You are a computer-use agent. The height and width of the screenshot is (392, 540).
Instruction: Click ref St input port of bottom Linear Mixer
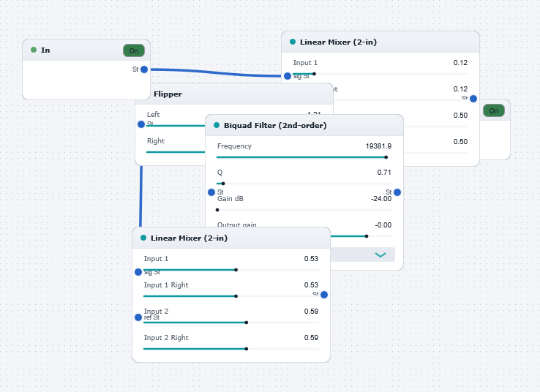point(138,317)
